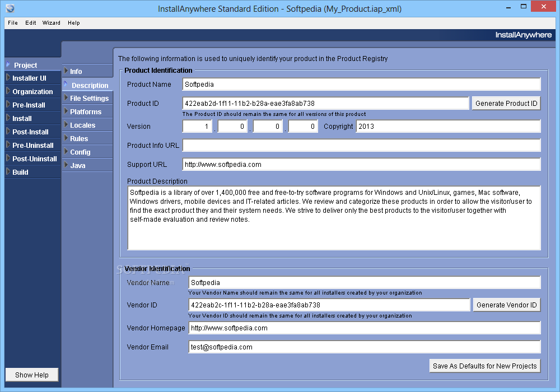Open the File Settings subtab
560x392 pixels.
tap(87, 98)
